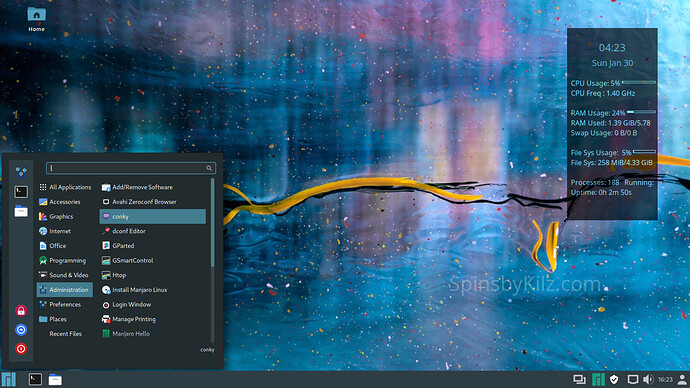Open the Home folder desktop icon
Image resolution: width=690 pixels, height=388 pixels.
tap(37, 19)
